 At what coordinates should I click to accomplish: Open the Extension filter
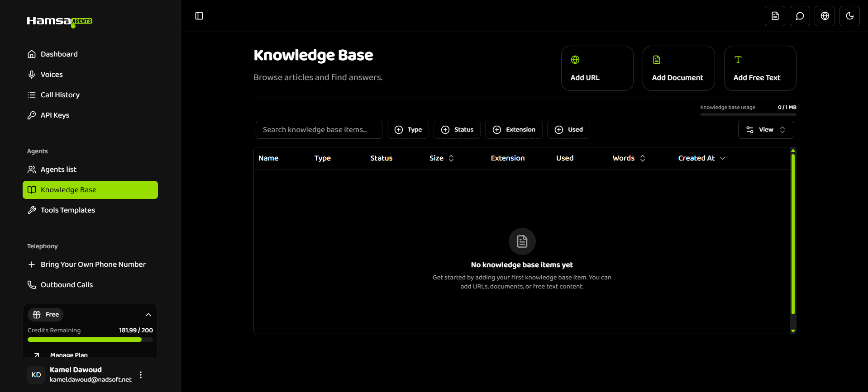click(x=514, y=130)
